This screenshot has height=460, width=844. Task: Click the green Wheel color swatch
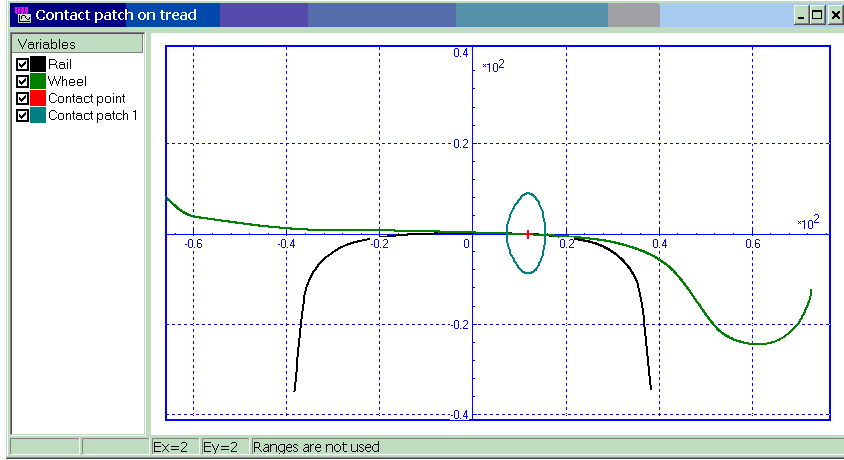(38, 82)
